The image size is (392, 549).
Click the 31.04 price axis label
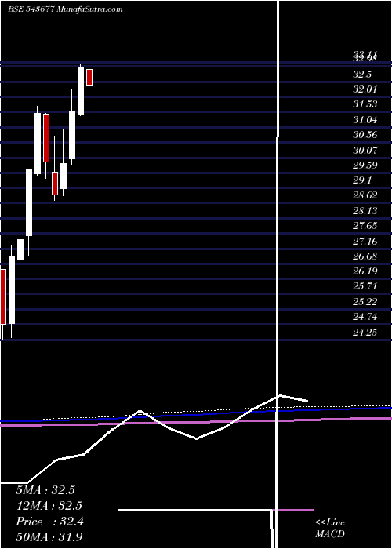365,120
